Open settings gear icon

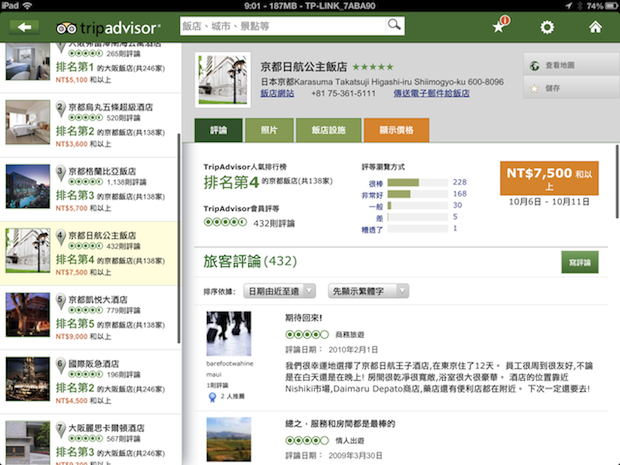click(x=547, y=27)
